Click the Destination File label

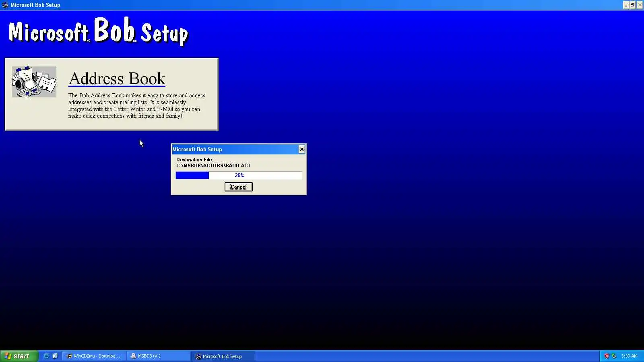click(x=194, y=160)
